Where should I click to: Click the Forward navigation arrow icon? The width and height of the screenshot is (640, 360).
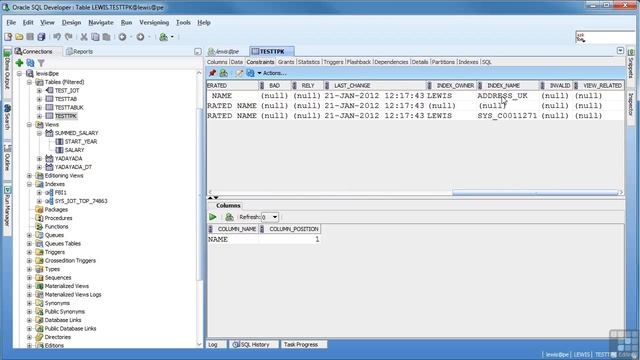(x=140, y=37)
